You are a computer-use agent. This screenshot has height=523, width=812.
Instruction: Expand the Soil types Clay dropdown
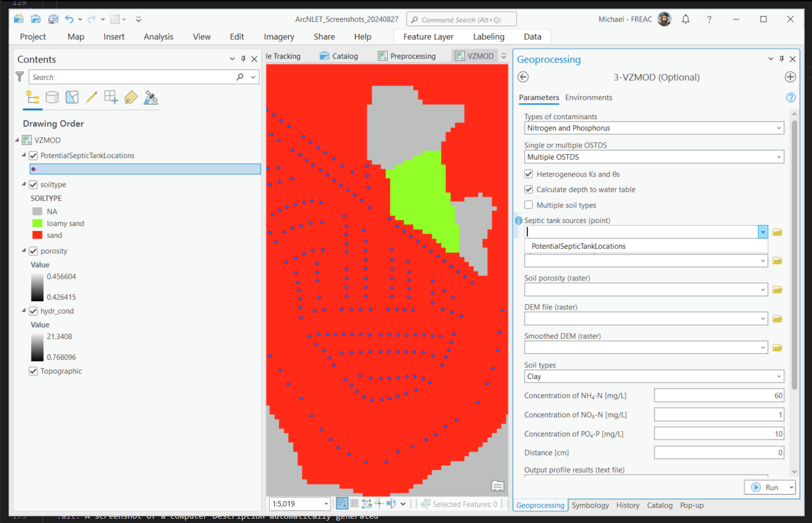pyautogui.click(x=654, y=376)
